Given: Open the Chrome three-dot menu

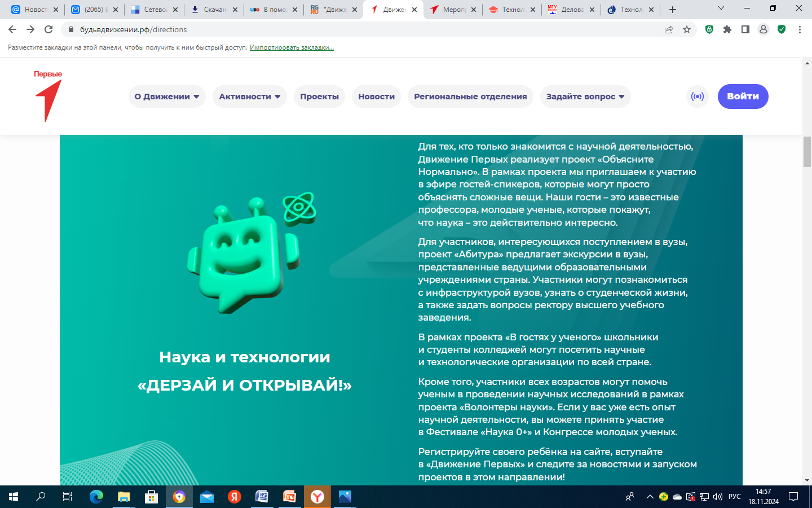Looking at the screenshot, I should (800, 29).
